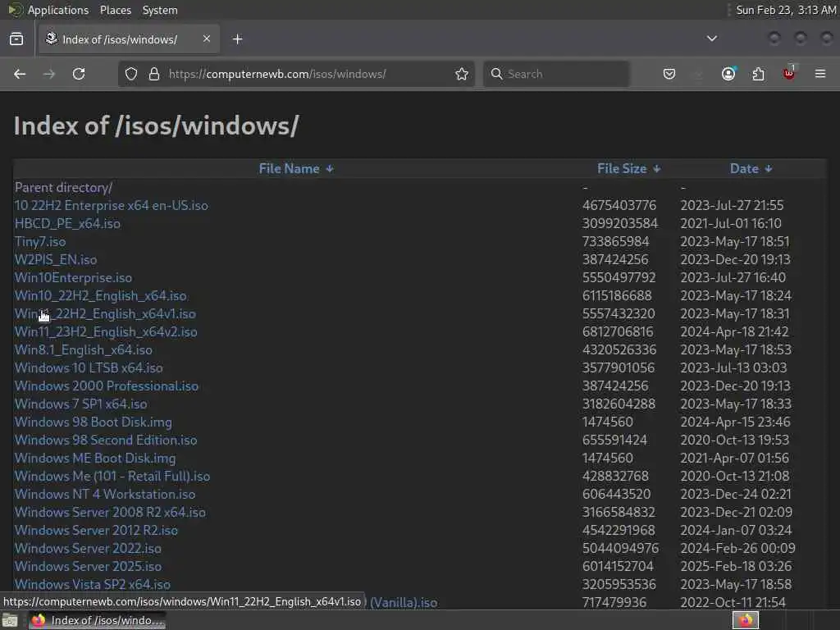Image resolution: width=840 pixels, height=630 pixels.
Task: List all tabs with the chevron
Action: pyautogui.click(x=712, y=39)
